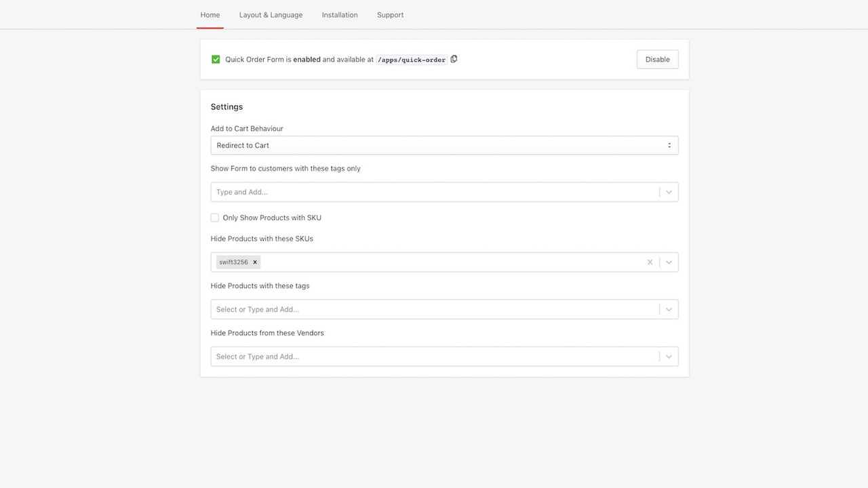Toggle Only Show Products with SKU
Viewport: 868px width, 488px height.
point(215,218)
